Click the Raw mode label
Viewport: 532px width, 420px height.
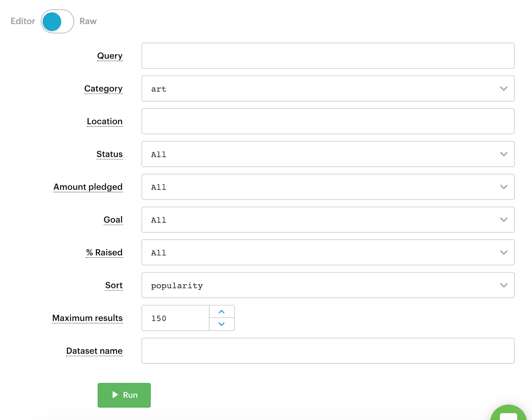pyautogui.click(x=88, y=21)
